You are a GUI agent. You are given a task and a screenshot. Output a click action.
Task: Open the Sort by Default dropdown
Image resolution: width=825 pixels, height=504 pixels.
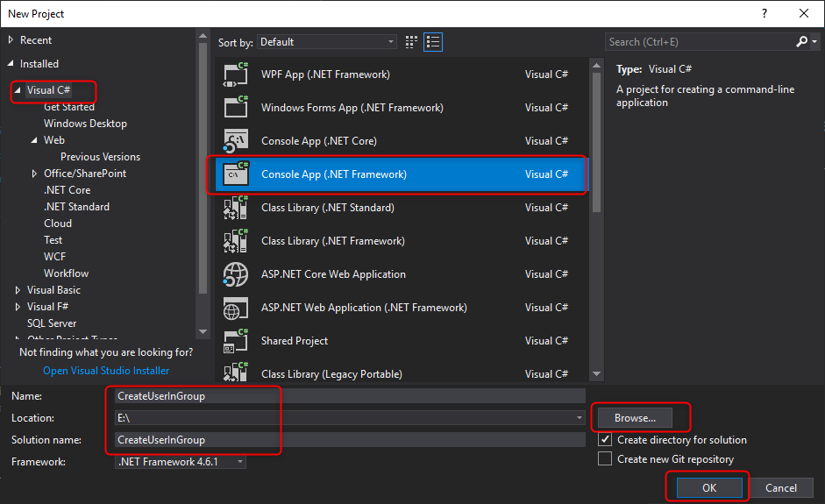327,42
